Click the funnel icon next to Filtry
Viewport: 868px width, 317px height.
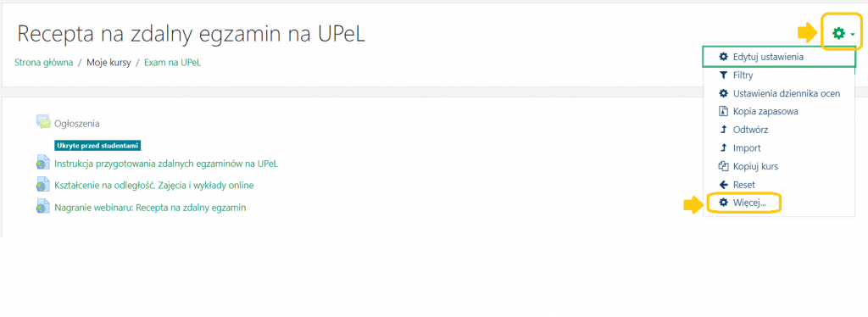tap(723, 75)
